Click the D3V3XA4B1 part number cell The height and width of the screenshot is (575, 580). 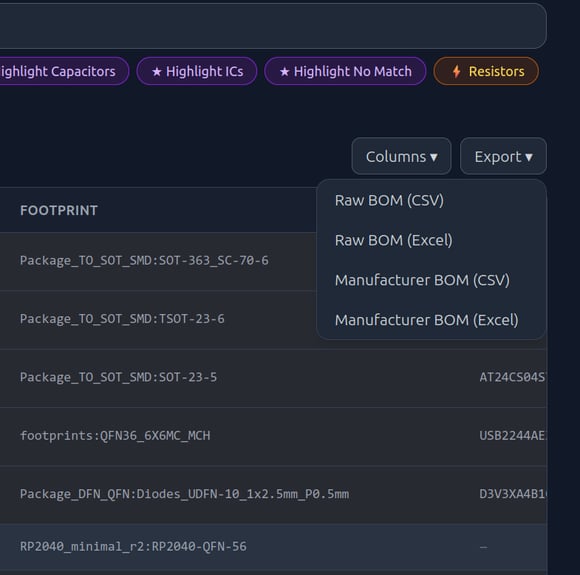click(513, 494)
